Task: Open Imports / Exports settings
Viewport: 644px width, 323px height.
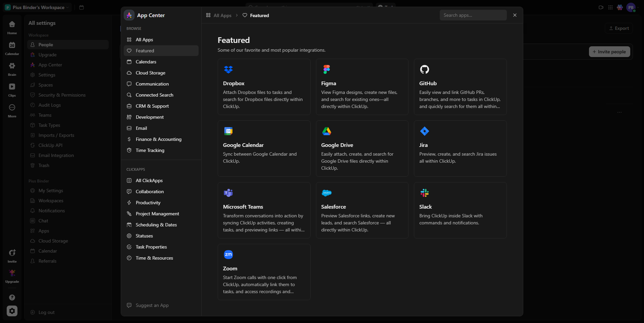Action: point(68,135)
